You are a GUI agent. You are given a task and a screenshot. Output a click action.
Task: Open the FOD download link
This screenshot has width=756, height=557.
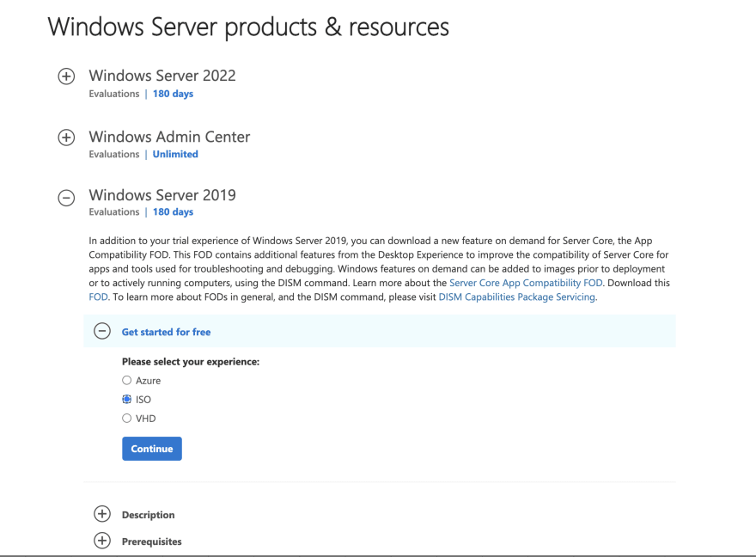(98, 297)
